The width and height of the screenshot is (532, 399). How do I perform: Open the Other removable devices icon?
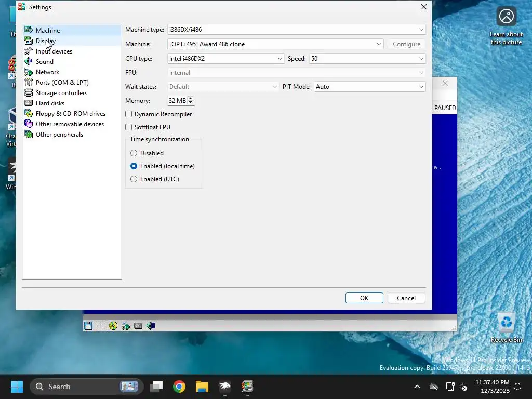click(x=29, y=124)
